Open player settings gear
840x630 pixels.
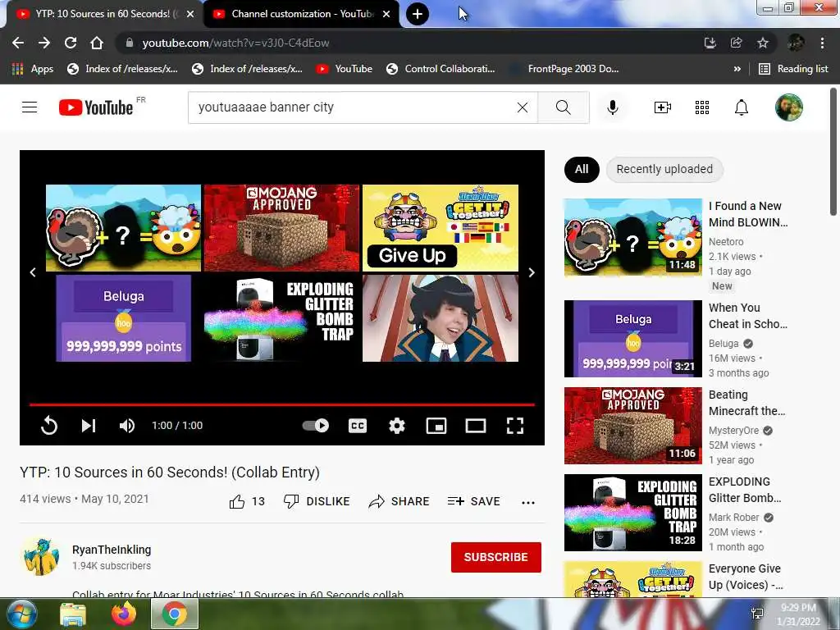[396, 426]
